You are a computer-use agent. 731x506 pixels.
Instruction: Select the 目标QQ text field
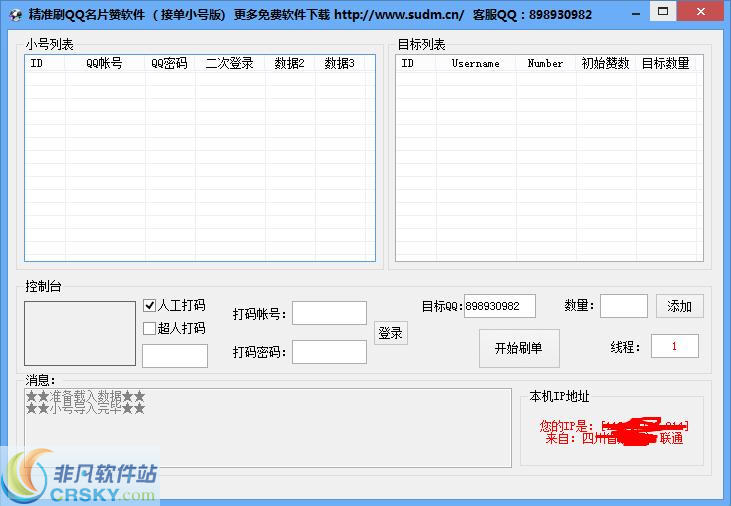coord(499,306)
